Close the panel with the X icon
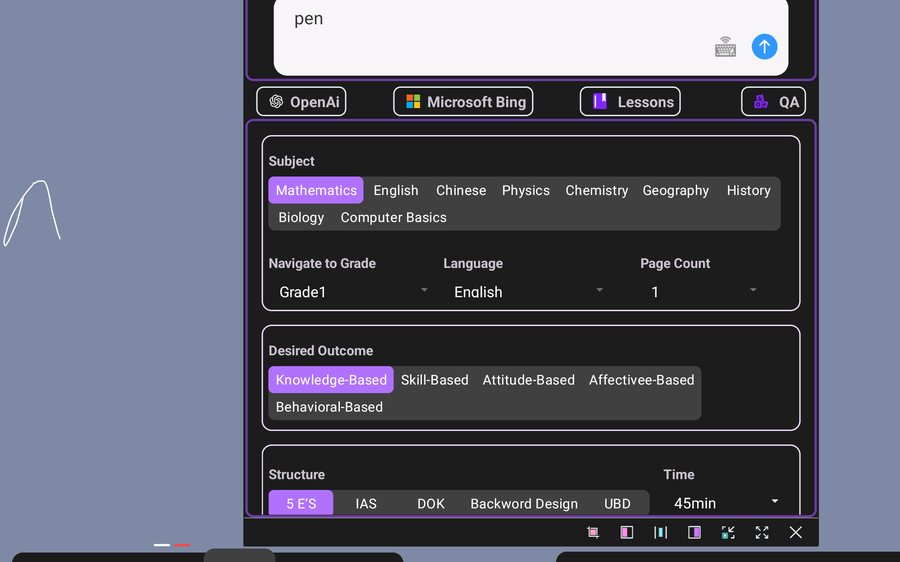 pyautogui.click(x=796, y=532)
